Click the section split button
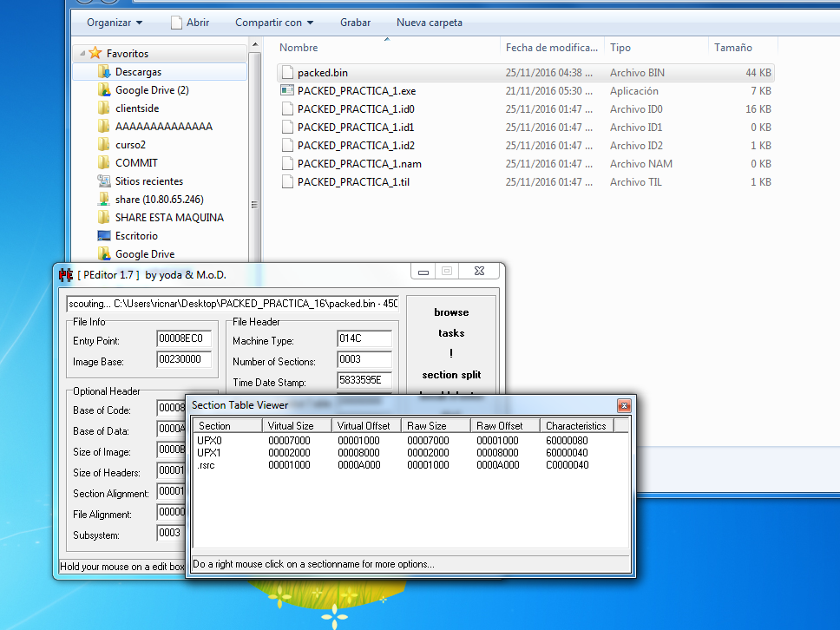 451,375
